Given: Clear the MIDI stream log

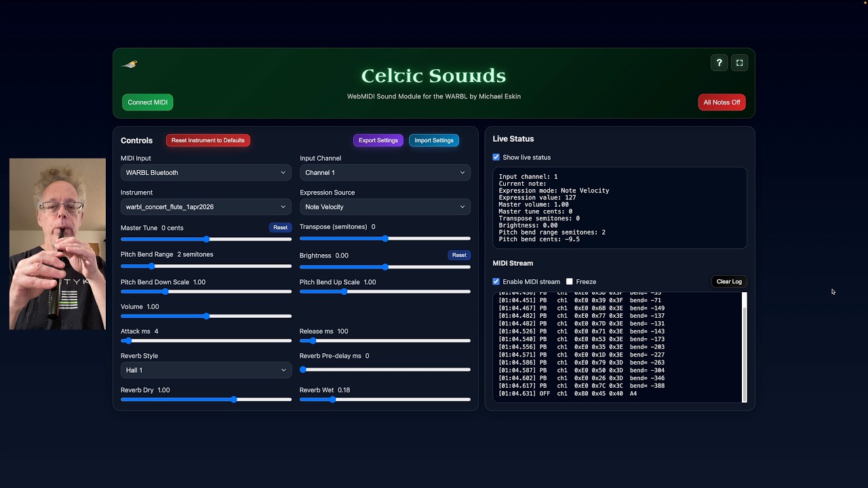Looking at the screenshot, I should (729, 281).
